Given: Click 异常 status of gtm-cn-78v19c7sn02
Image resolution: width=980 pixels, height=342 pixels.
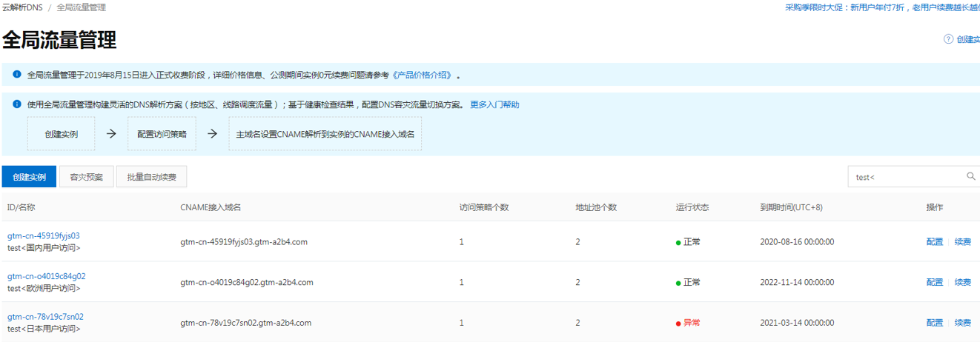Looking at the screenshot, I should coord(688,323).
